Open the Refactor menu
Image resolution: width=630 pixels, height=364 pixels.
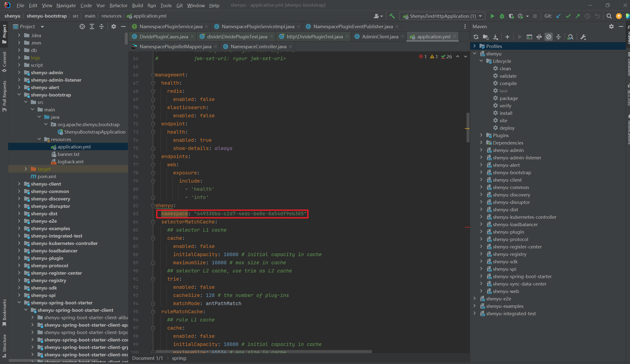[x=118, y=5]
